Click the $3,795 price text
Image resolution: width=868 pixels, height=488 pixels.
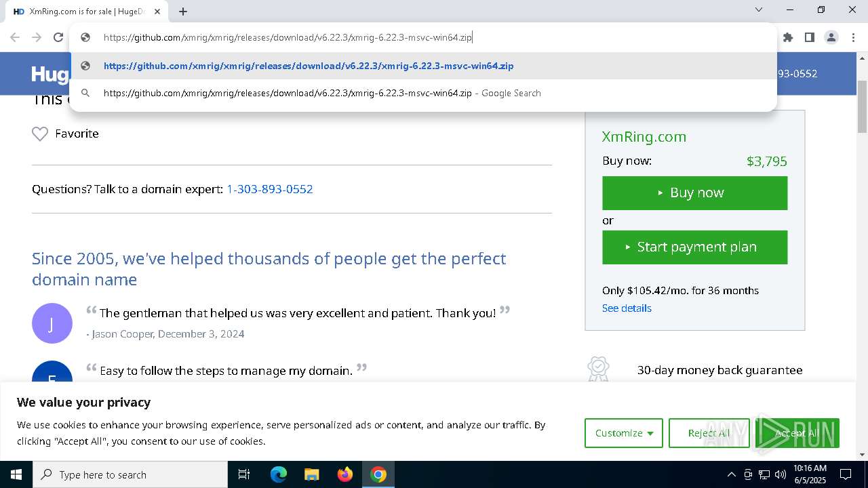766,161
